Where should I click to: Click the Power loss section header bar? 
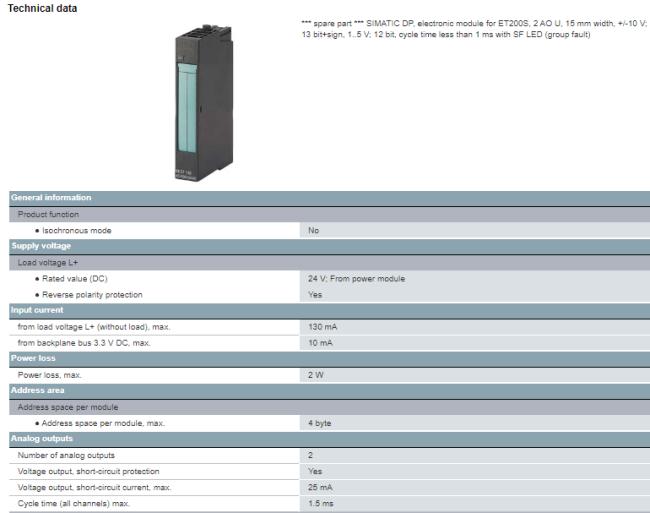tap(35, 358)
